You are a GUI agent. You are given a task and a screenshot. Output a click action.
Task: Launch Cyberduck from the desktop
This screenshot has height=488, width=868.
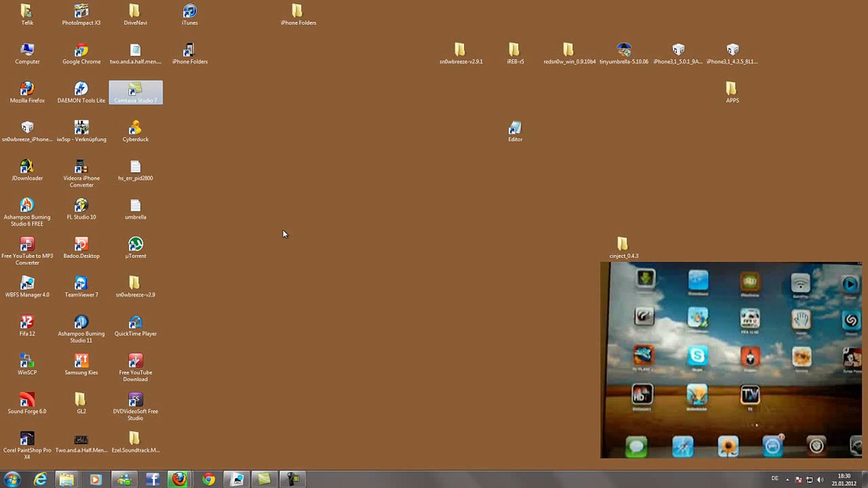135,131
